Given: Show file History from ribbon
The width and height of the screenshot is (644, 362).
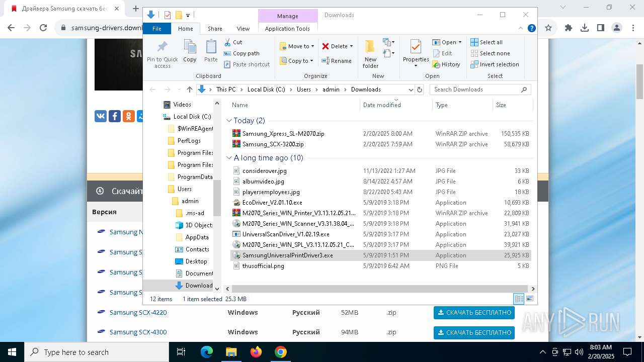Looking at the screenshot, I should 446,64.
